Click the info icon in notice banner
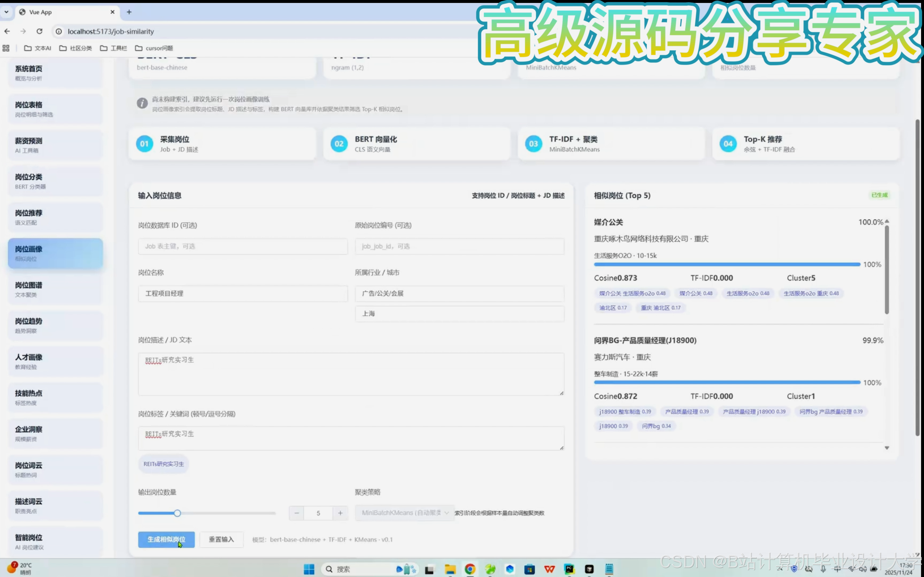This screenshot has width=924, height=577. point(142,103)
